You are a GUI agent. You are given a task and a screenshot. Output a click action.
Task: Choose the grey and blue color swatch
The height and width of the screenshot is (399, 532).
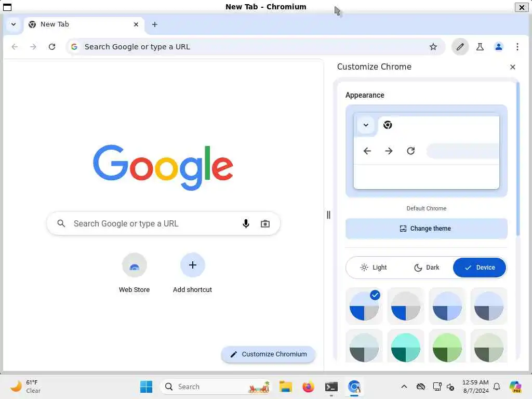tap(405, 306)
